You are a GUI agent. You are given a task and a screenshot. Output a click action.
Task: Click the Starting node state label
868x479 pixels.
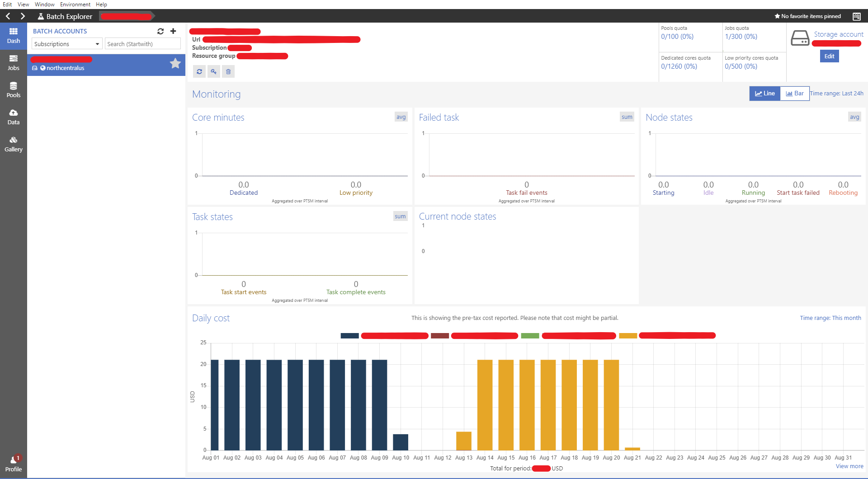pos(663,193)
